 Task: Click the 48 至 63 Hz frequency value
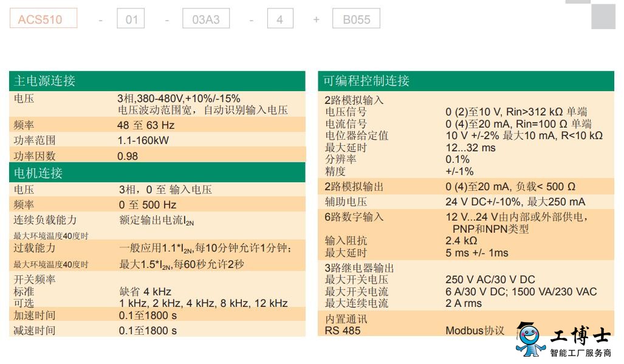146,125
